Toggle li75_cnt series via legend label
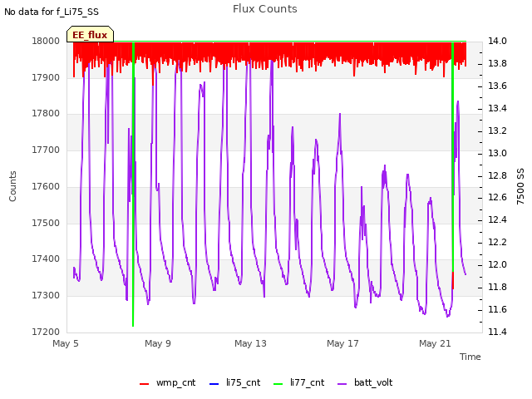Viewport: 532px width, 399px height. point(243,382)
